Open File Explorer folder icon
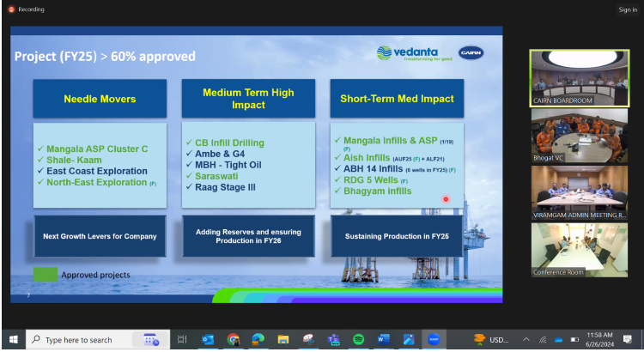Viewport: 644px width, 352px height. [x=283, y=340]
